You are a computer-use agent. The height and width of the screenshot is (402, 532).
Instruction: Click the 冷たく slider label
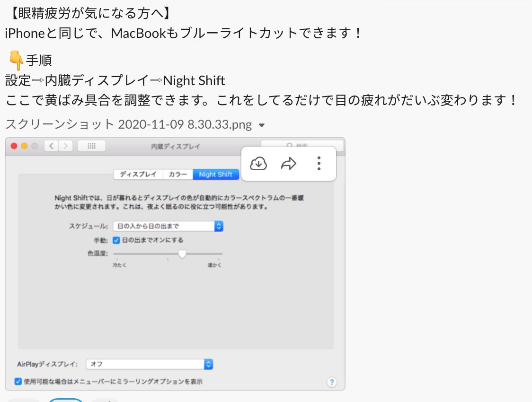(x=119, y=265)
